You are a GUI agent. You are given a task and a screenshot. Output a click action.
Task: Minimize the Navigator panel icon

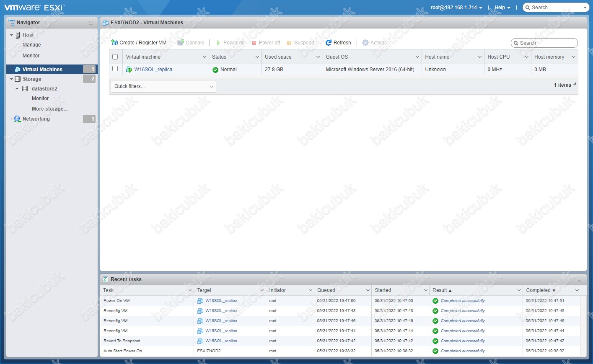point(91,23)
